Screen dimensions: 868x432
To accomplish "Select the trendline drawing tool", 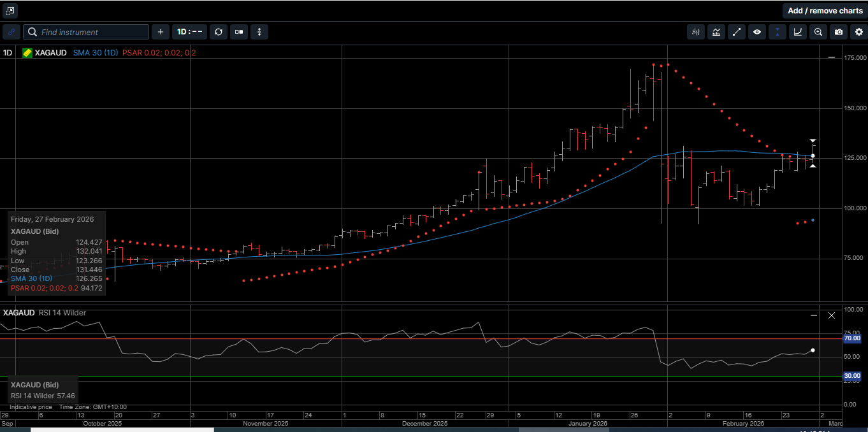I will [x=737, y=32].
